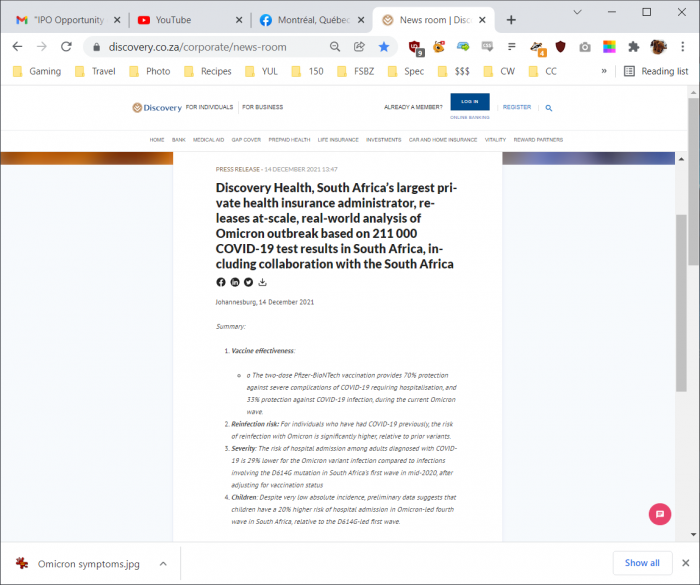Expand the tab search chevron

tap(577, 12)
